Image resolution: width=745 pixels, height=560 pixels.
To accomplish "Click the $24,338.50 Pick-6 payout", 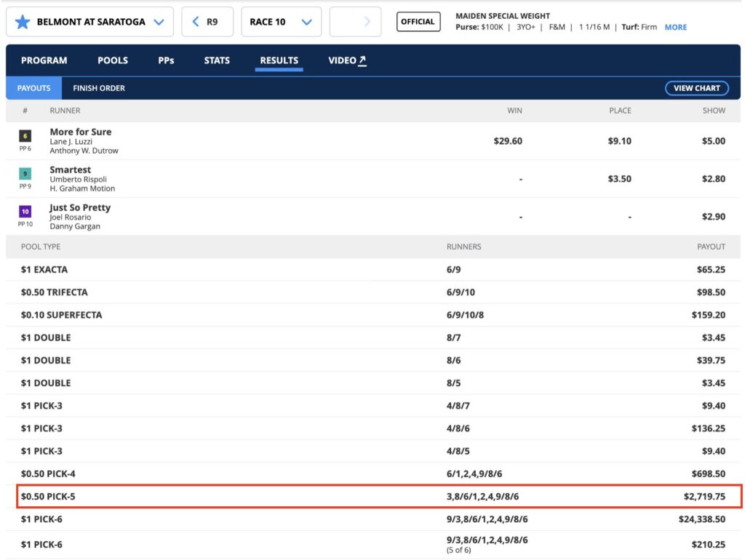I will coord(702,519).
